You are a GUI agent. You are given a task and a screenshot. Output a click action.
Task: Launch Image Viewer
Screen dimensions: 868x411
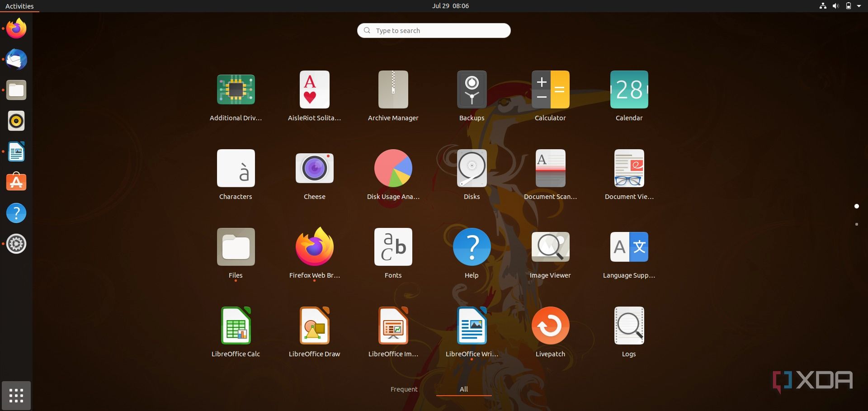(x=550, y=247)
